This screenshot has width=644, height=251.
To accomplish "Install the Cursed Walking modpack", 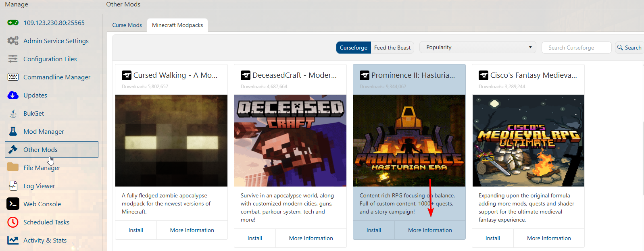I will point(136,230).
